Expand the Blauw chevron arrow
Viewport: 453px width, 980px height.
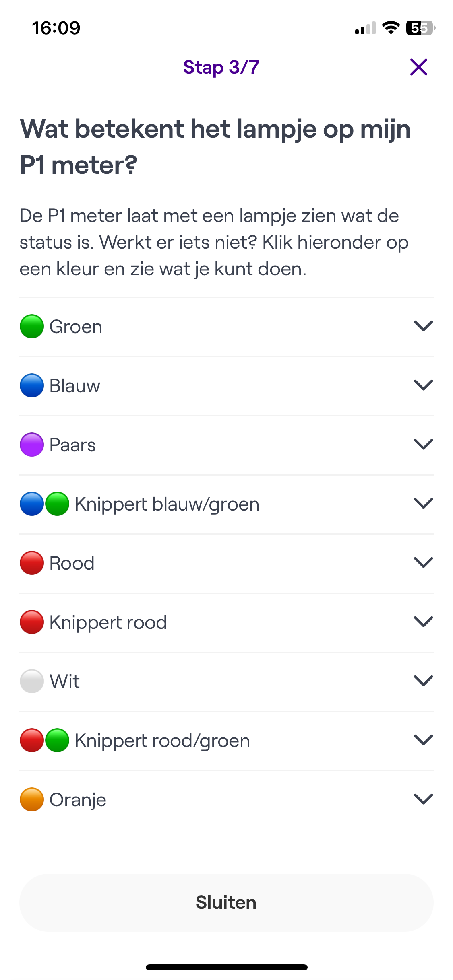click(423, 385)
